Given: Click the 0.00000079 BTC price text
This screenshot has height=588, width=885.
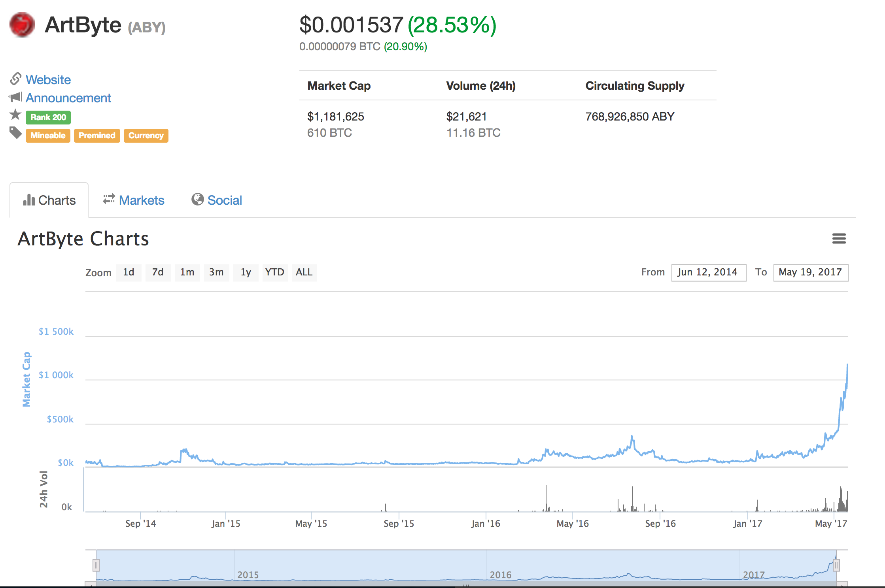Looking at the screenshot, I should [340, 47].
